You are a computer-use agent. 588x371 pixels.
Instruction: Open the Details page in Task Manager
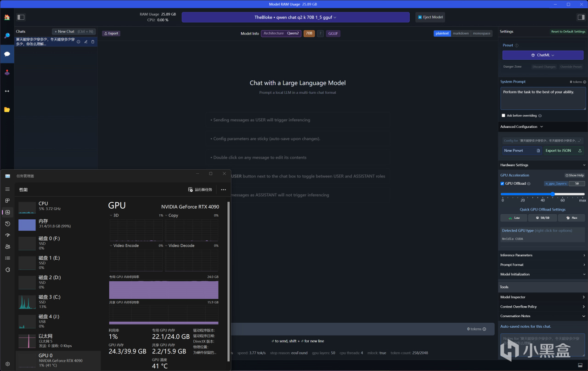(7, 258)
